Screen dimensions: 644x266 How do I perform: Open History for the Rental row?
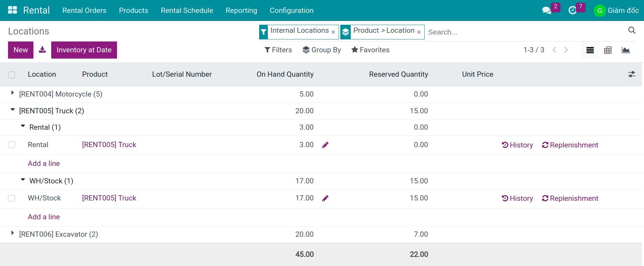pos(518,145)
